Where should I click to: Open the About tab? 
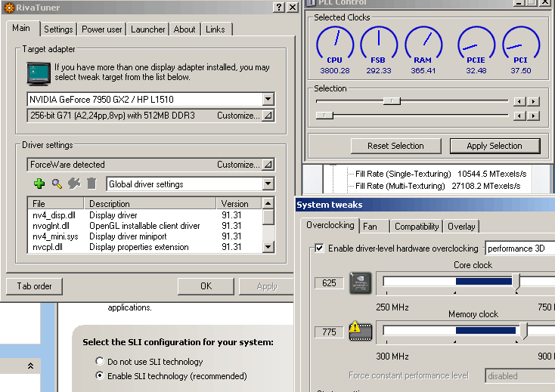pos(184,29)
